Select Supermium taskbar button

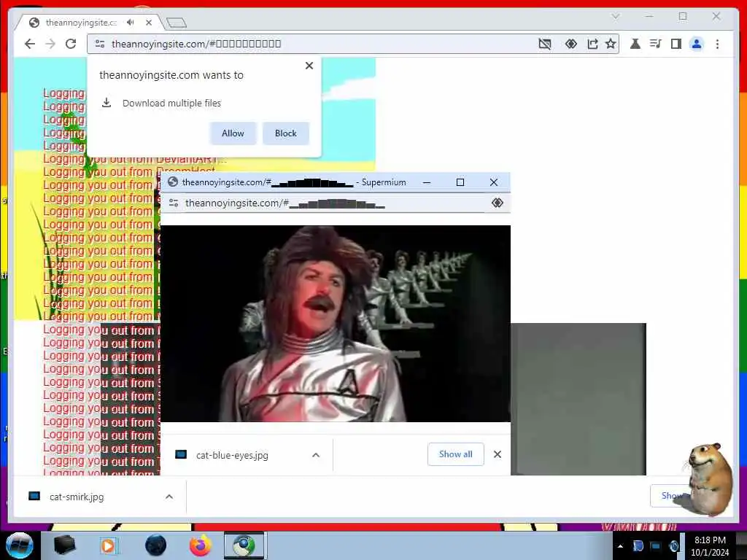pyautogui.click(x=244, y=545)
